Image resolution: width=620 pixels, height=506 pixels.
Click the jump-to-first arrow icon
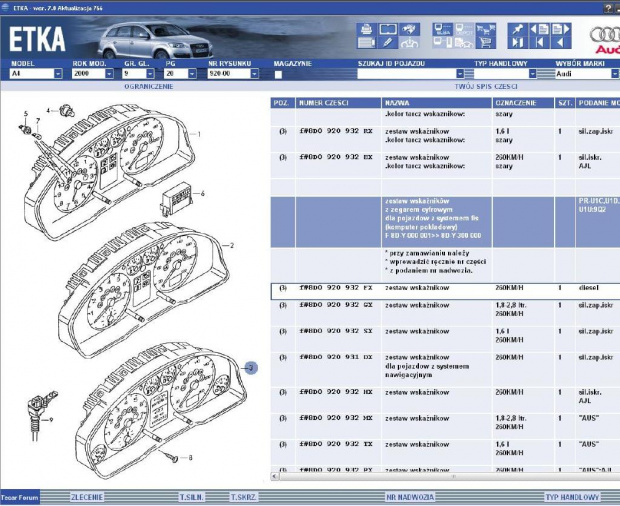[x=539, y=42]
